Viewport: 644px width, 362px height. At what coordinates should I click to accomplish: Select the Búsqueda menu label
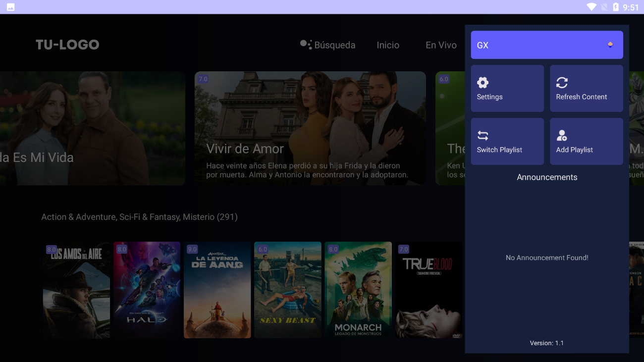pyautogui.click(x=335, y=45)
